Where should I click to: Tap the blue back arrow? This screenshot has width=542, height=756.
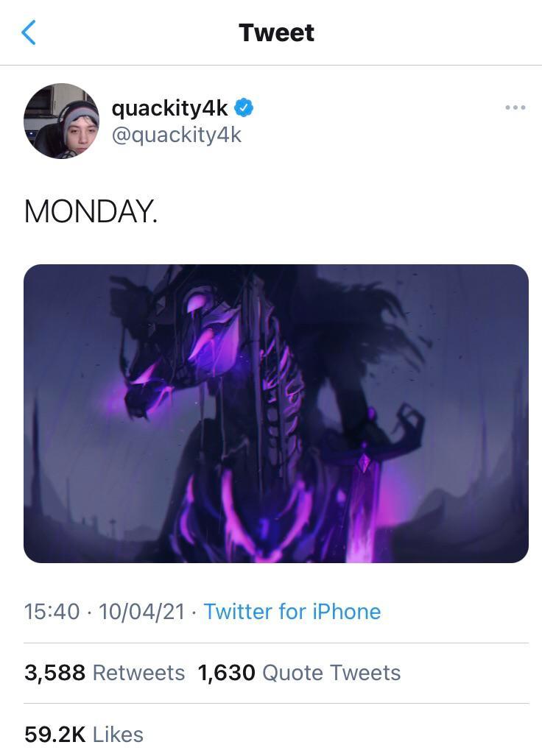coord(29,32)
